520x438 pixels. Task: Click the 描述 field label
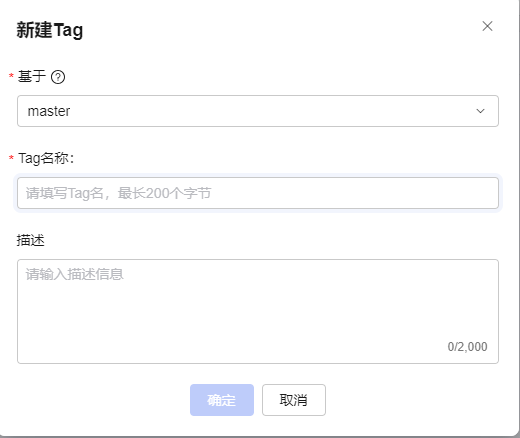click(31, 240)
